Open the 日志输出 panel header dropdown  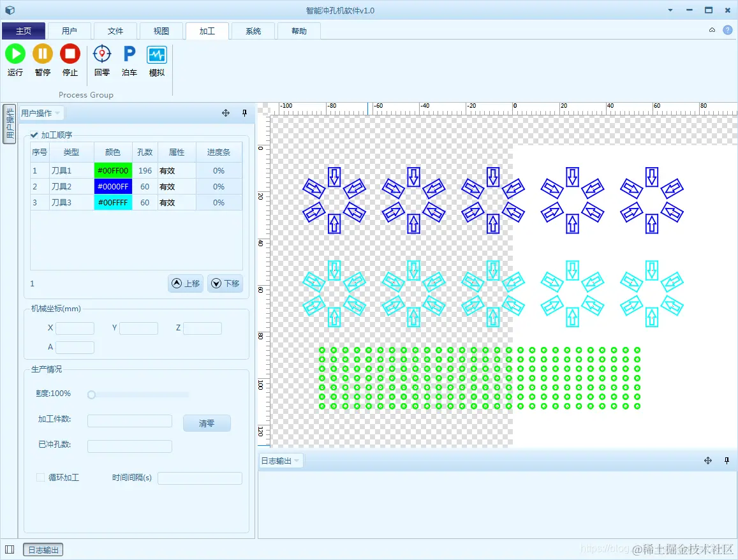(297, 461)
